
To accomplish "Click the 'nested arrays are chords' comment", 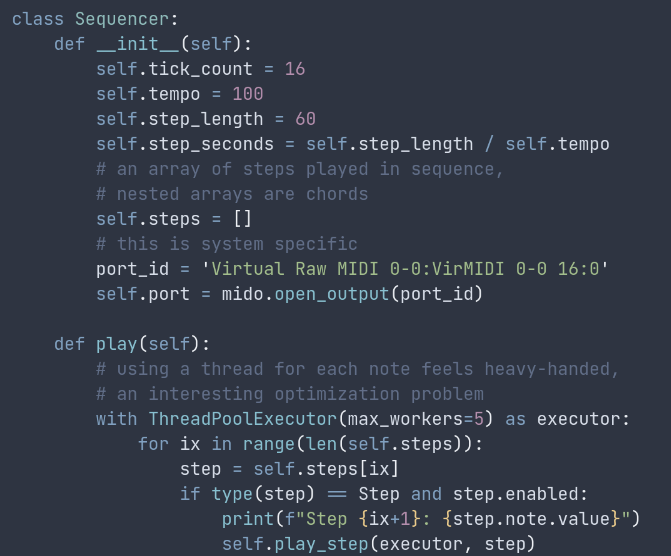I will pos(232,194).
